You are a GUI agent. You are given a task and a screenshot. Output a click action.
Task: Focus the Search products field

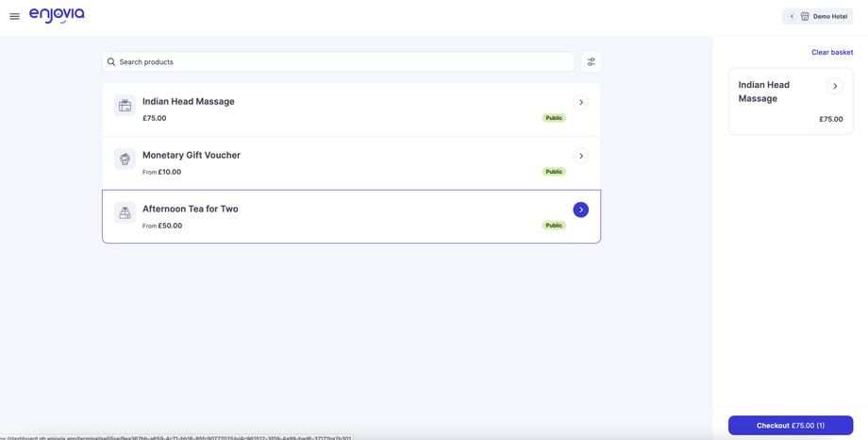pos(340,62)
